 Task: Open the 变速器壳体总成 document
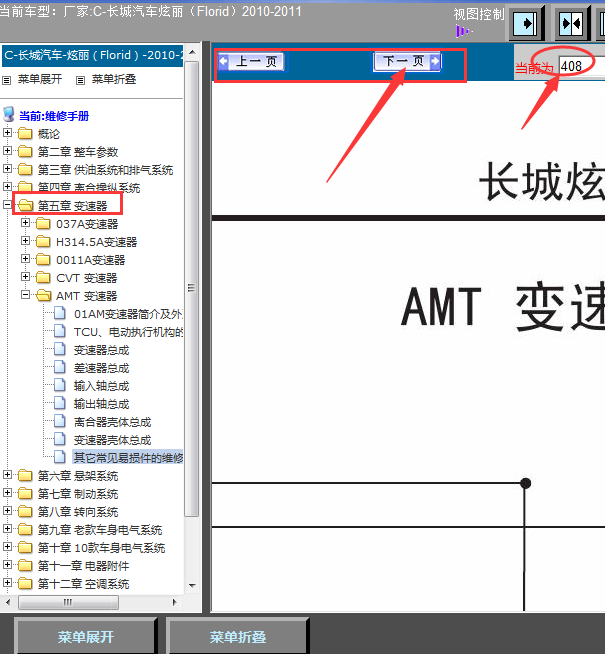pyautogui.click(x=112, y=440)
